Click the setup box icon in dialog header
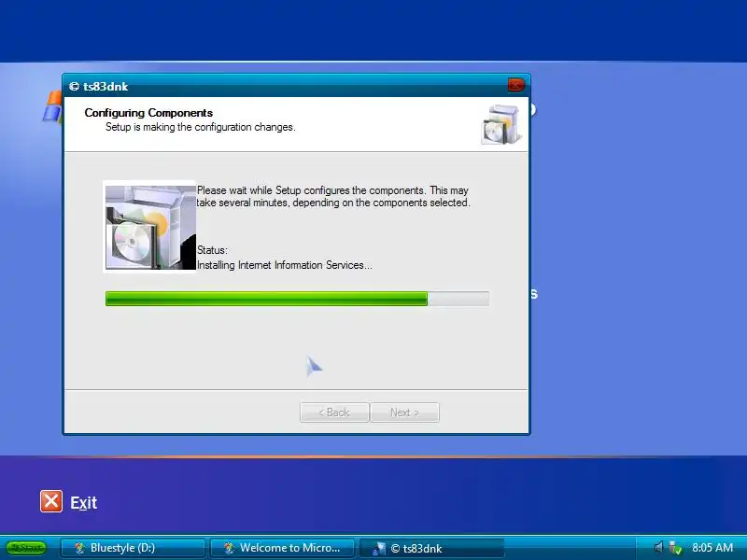Viewport: 747px width, 560px height. pos(501,125)
